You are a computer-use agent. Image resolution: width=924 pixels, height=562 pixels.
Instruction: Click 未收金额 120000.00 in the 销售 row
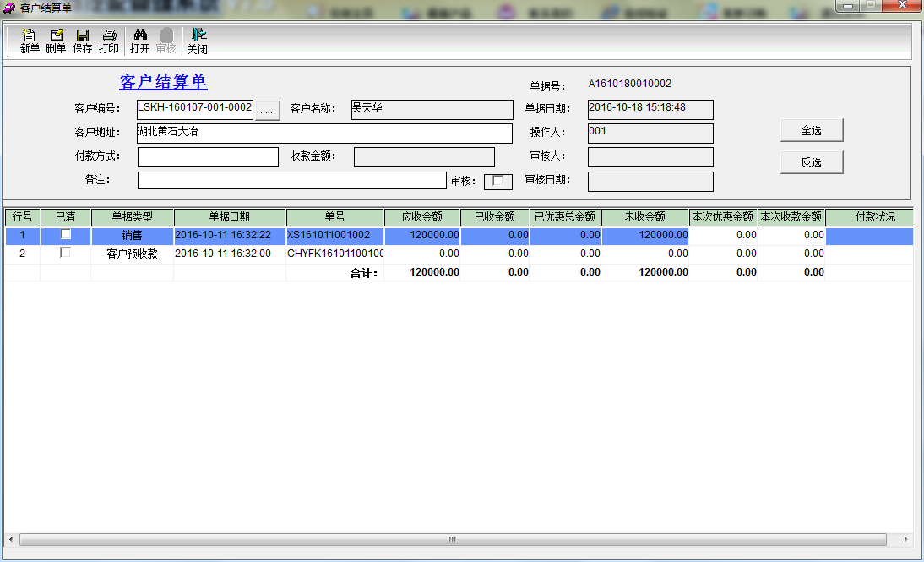[x=645, y=235]
